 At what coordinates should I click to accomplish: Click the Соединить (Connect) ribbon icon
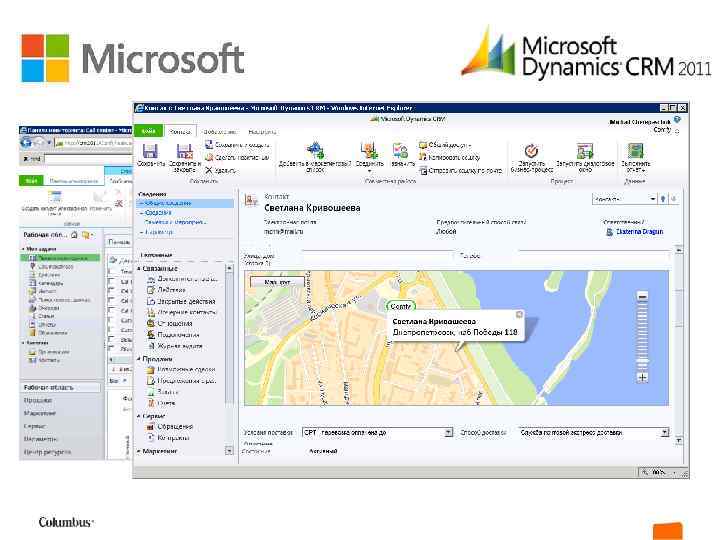(x=369, y=150)
